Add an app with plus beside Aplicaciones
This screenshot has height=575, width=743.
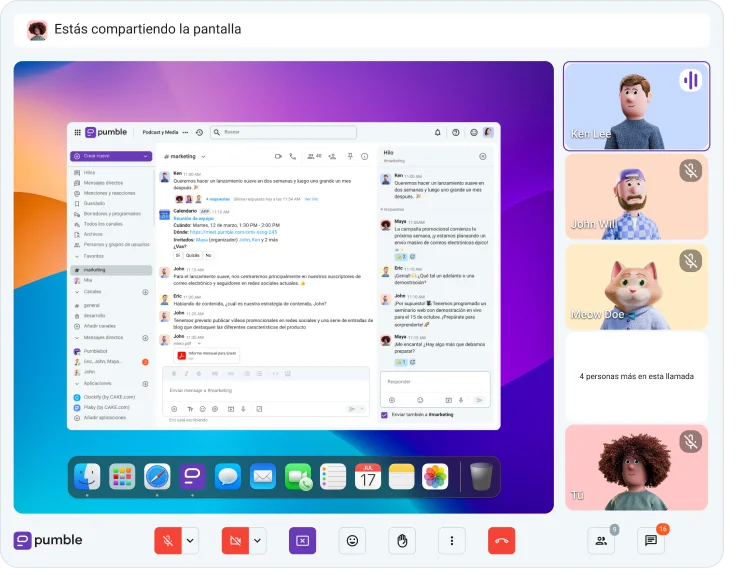coord(145,383)
